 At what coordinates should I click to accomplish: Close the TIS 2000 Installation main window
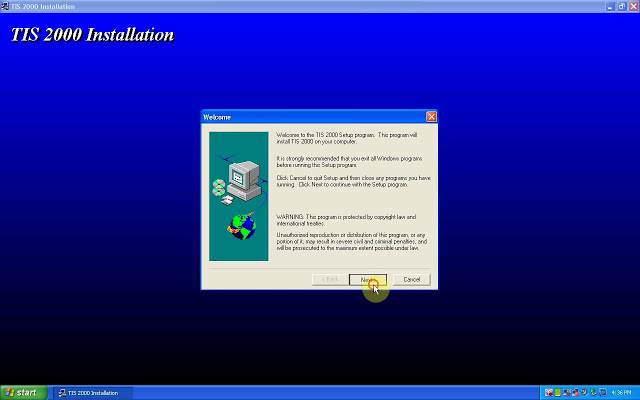pos(633,7)
